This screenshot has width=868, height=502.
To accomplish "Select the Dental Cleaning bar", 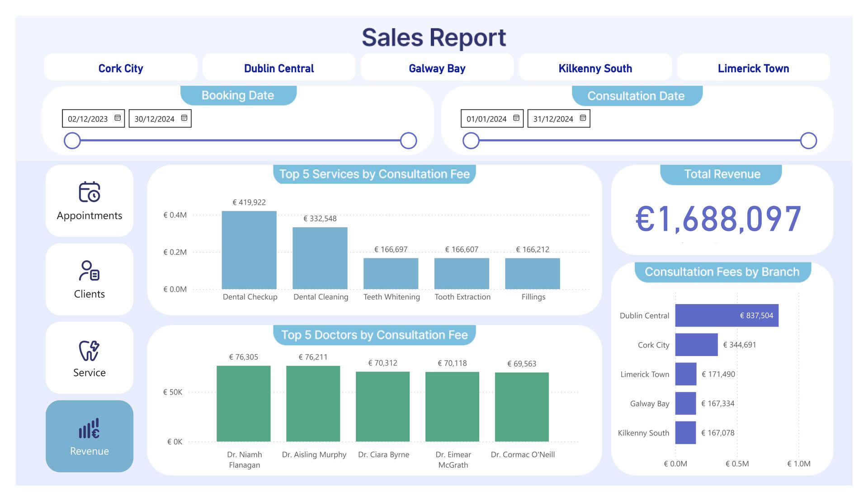I will click(320, 258).
